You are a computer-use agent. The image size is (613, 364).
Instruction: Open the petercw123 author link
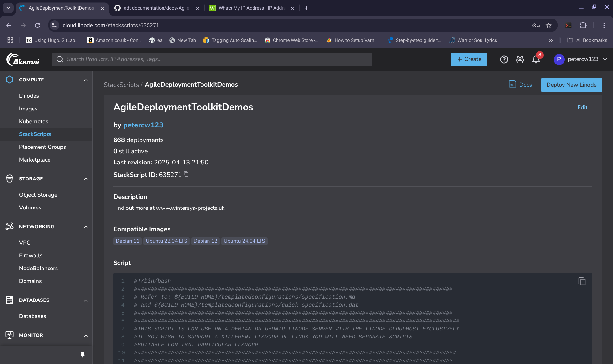pos(143,125)
